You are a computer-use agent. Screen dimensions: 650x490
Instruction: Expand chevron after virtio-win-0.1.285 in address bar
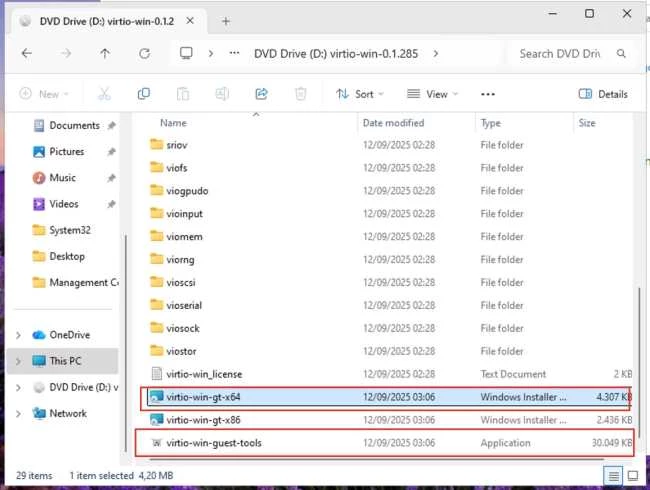pyautogui.click(x=436, y=53)
